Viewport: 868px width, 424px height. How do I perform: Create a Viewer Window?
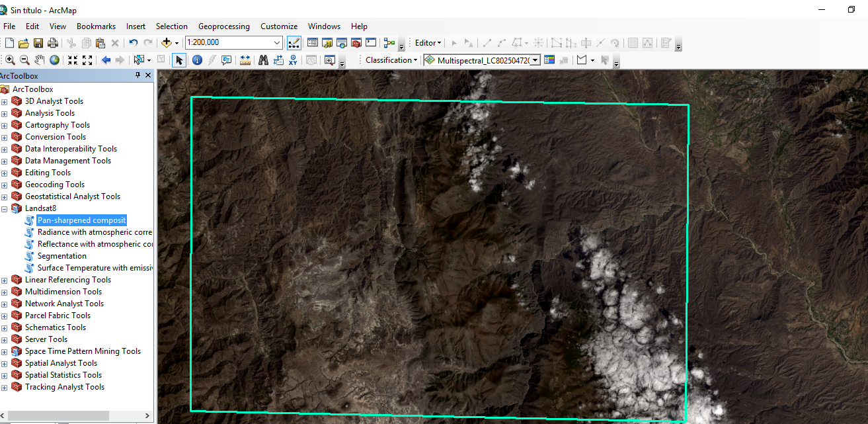tap(330, 60)
